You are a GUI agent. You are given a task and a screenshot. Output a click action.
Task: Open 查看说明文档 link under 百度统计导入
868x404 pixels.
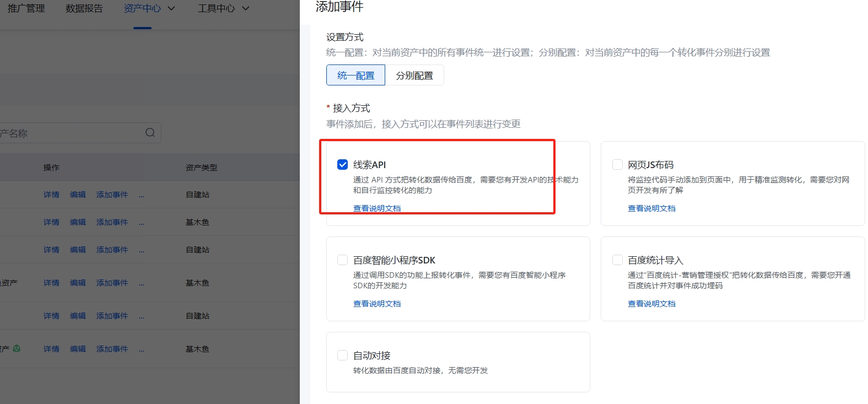coord(651,304)
